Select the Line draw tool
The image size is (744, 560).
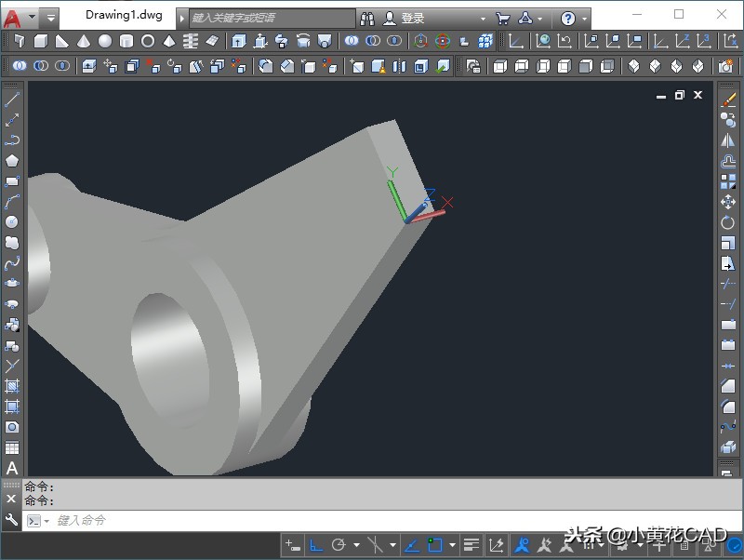(x=12, y=100)
